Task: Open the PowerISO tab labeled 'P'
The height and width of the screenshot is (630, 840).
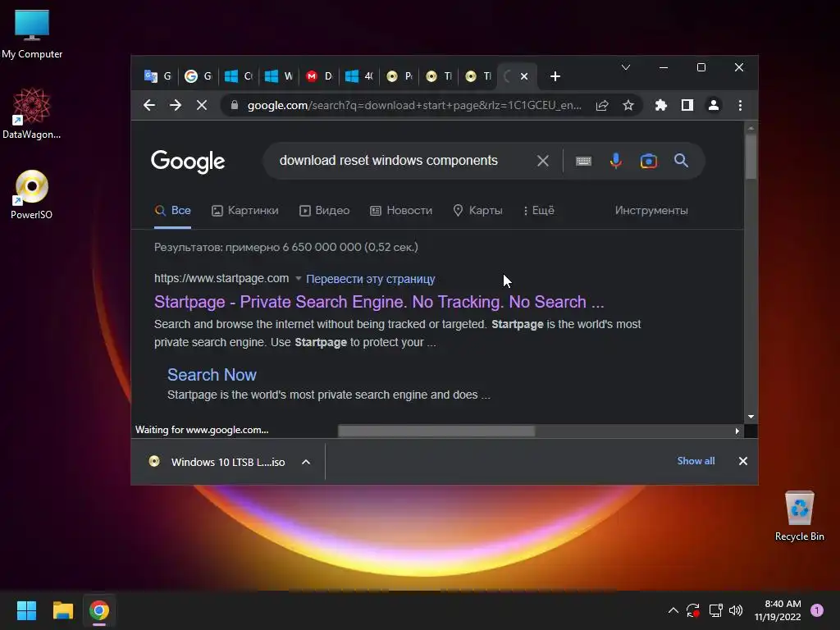Action: point(399,76)
